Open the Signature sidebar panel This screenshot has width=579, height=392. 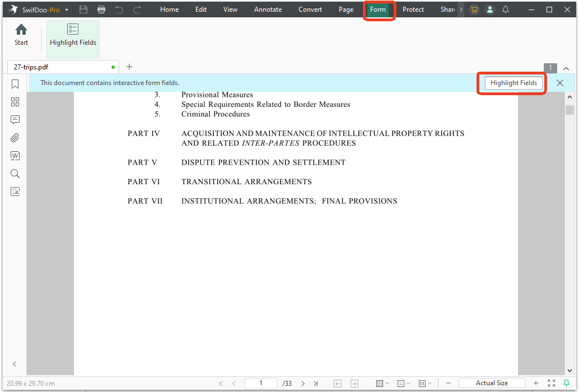(15, 192)
